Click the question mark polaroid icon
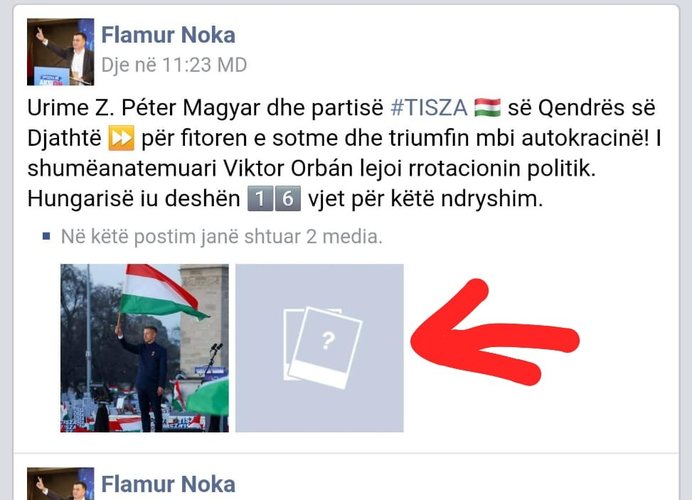Viewport: 692px width, 500px height. (323, 347)
